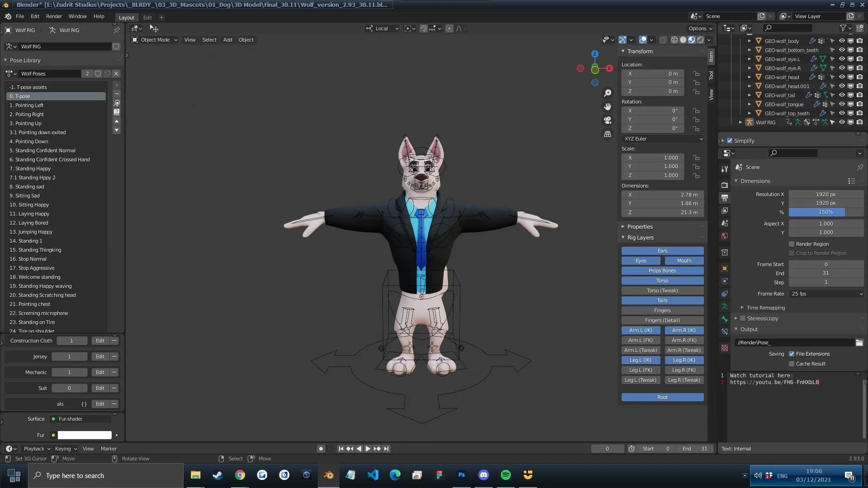
Task: Activate the pan hand icon in viewport
Action: point(608,107)
